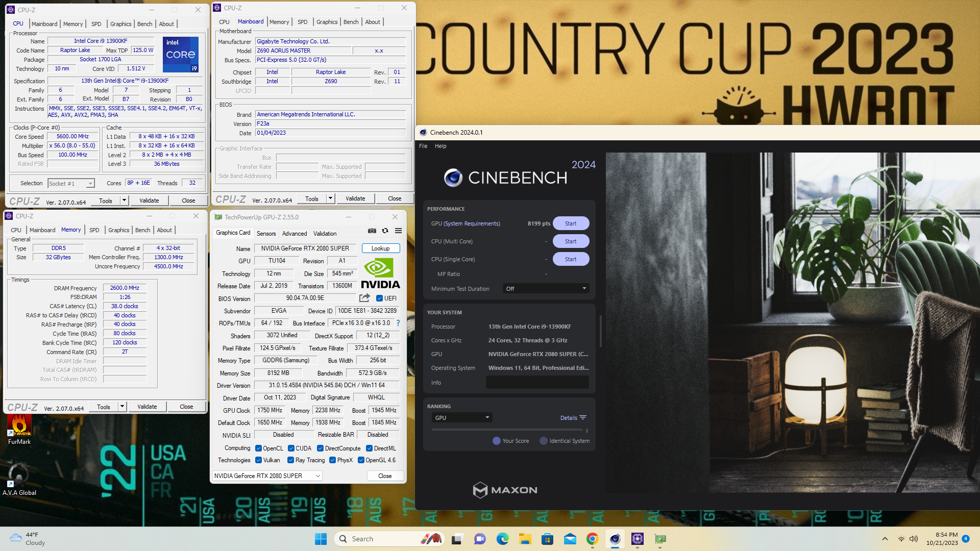Switch to CPU-Z in the taskbar

[x=637, y=539]
